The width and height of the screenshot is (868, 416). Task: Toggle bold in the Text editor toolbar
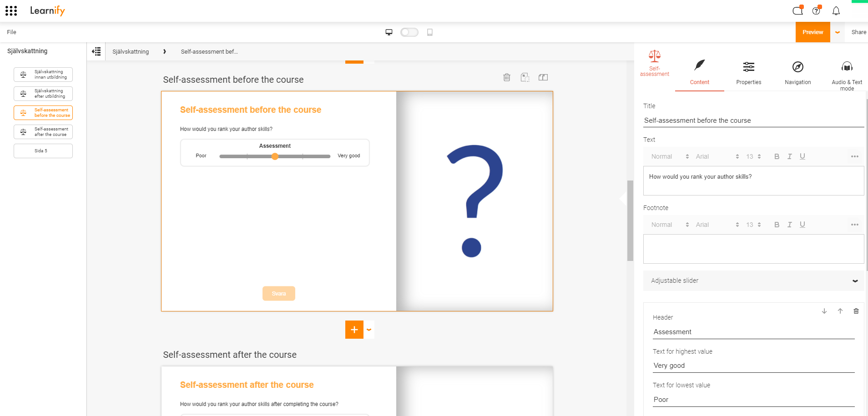pos(777,156)
